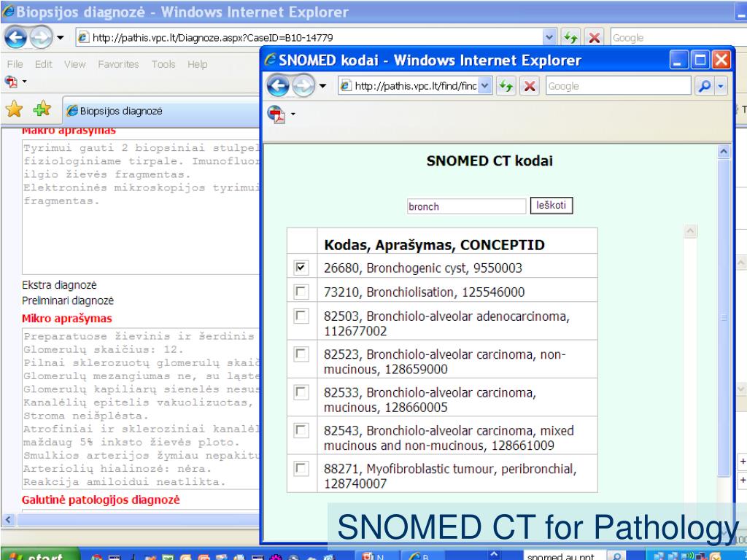Select checkbox for 82523 non-mucinous carcinoma
Screen dimensions: 747x560
point(301,354)
